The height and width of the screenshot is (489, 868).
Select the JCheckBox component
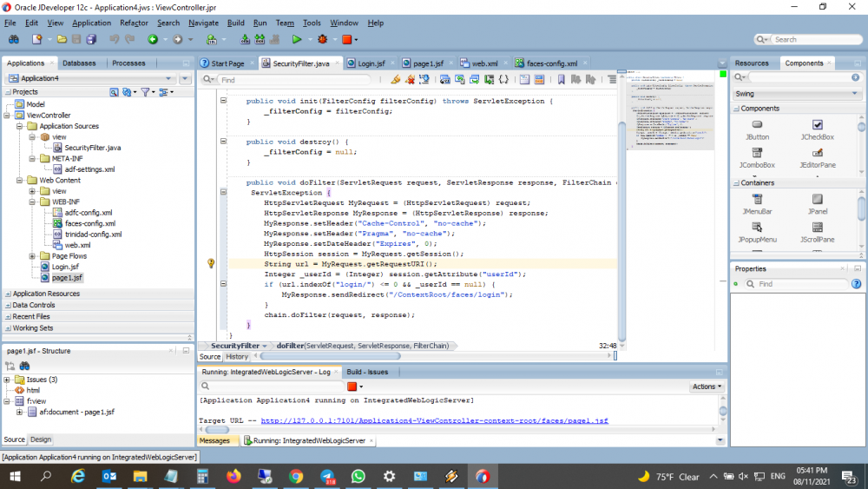[818, 130]
